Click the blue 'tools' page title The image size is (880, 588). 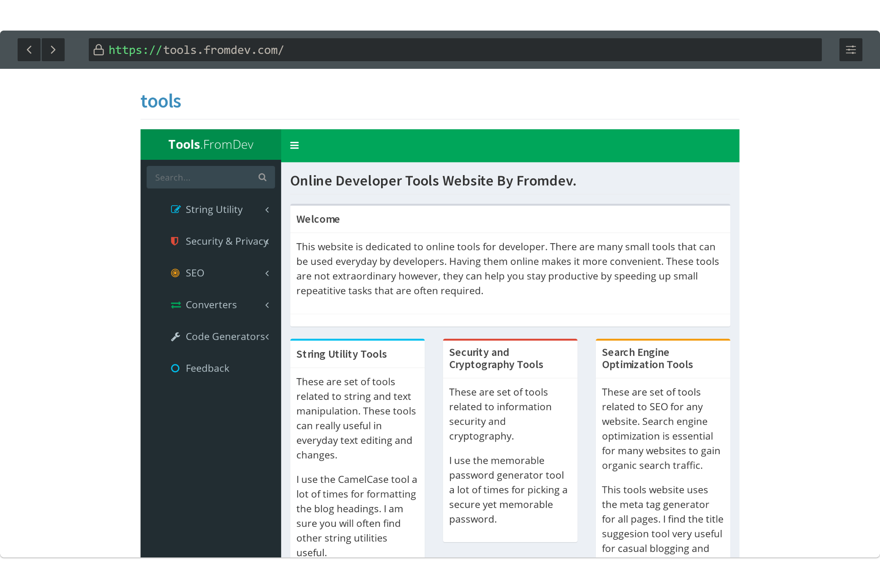[x=161, y=101]
